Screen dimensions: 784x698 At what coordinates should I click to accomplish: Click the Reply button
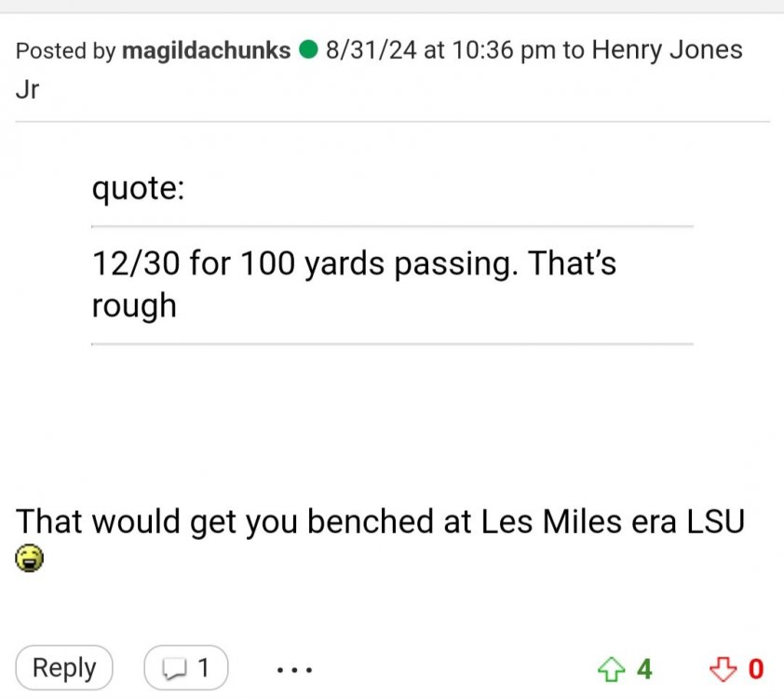64,668
